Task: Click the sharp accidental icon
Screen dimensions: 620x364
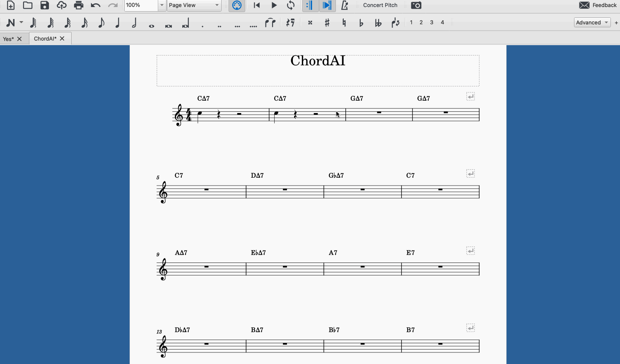Action: [327, 23]
